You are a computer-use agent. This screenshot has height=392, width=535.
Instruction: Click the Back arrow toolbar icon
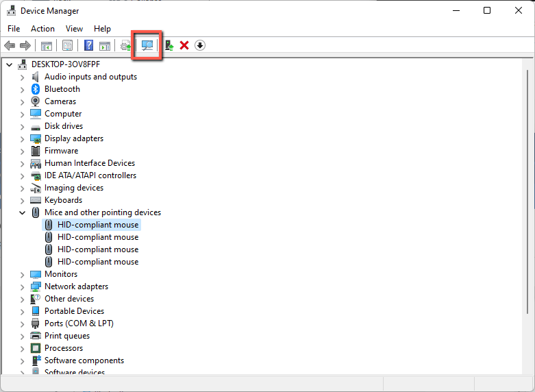pos(10,45)
